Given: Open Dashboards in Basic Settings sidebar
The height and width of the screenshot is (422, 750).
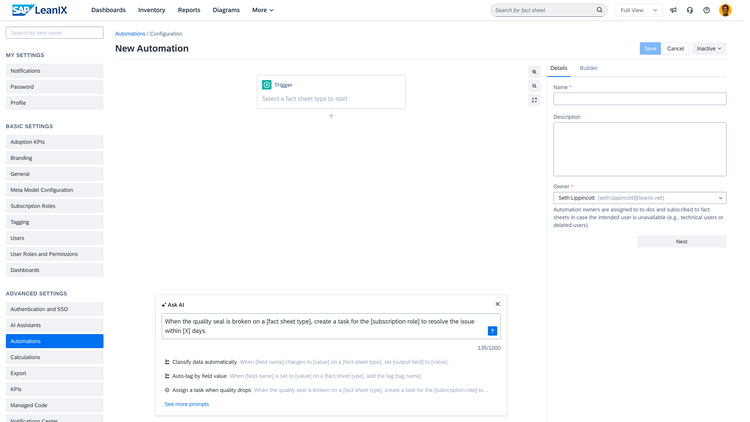Looking at the screenshot, I should point(55,270).
